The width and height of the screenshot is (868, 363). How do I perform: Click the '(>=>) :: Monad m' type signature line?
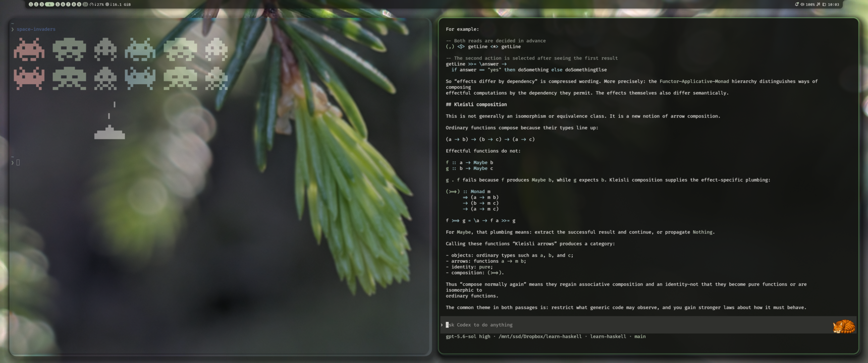[x=468, y=192]
